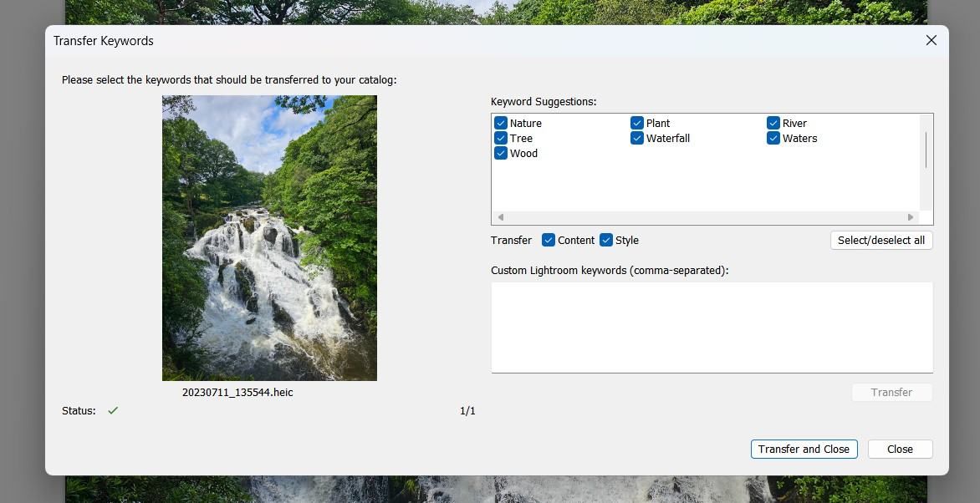Click the Select/deselect all button
980x503 pixels.
click(880, 240)
